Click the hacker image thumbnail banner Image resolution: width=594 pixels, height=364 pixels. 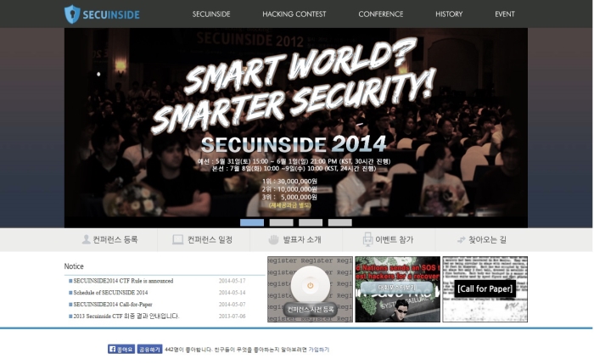click(x=397, y=289)
